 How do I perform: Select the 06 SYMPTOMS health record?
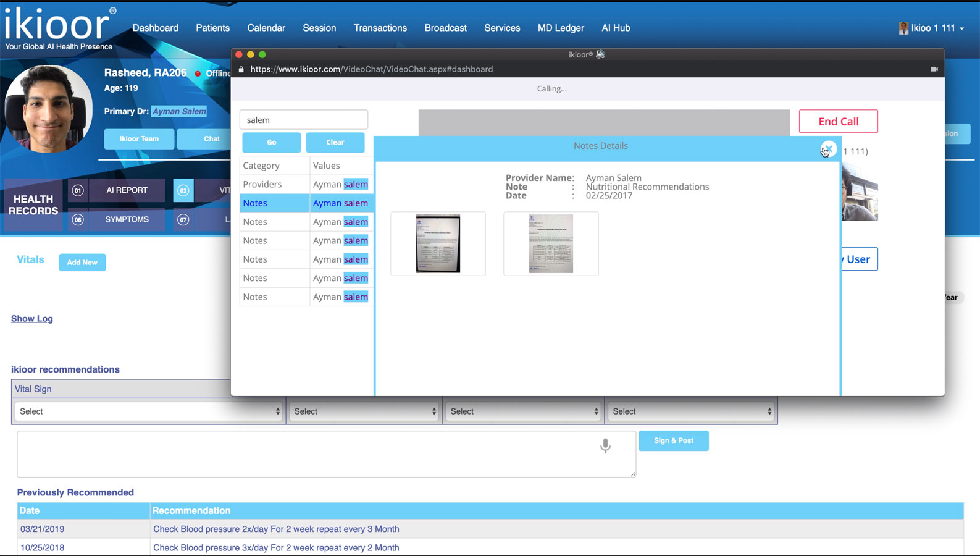pyautogui.click(x=117, y=219)
